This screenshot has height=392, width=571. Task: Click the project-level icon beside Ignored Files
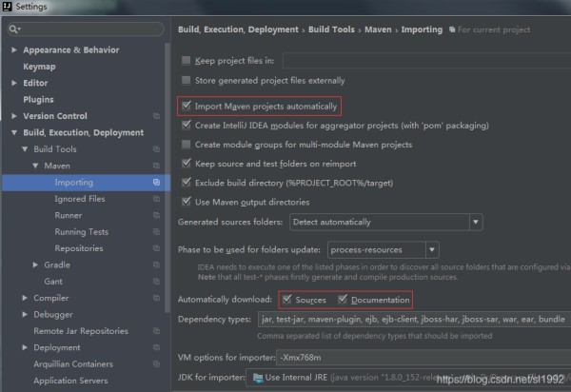[x=156, y=199]
